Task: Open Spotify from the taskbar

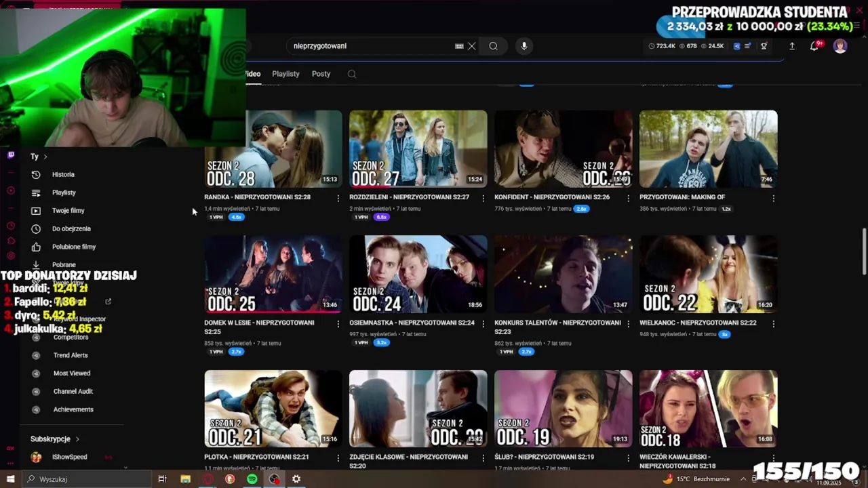Action: pos(252,479)
